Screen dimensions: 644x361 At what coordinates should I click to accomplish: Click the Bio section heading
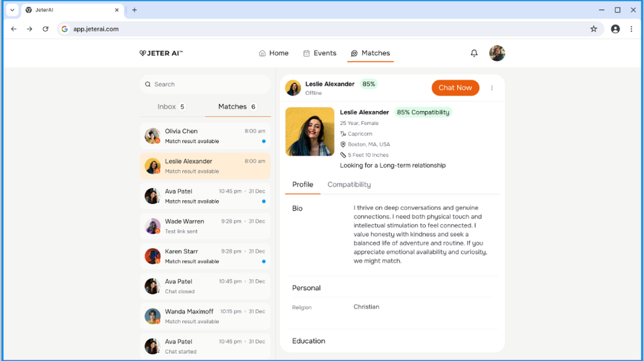click(x=297, y=208)
